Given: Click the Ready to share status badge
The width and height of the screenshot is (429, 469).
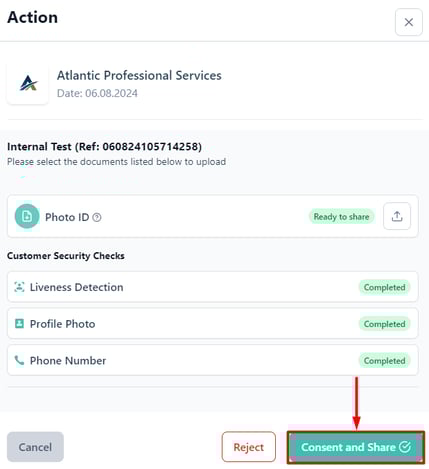Looking at the screenshot, I should pyautogui.click(x=341, y=217).
